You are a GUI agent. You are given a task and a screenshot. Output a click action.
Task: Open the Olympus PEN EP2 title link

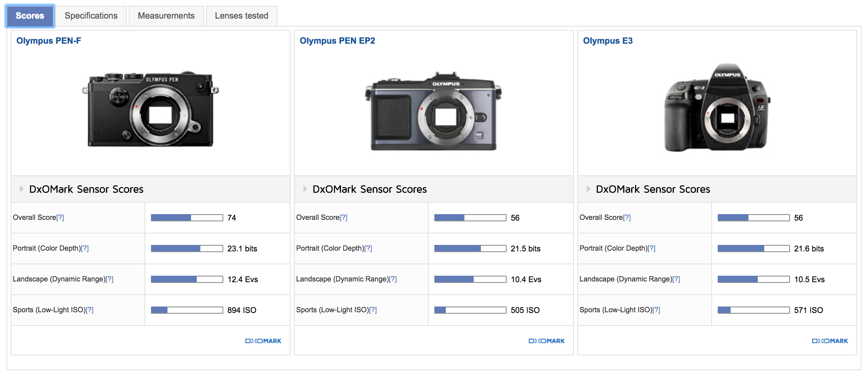point(337,41)
